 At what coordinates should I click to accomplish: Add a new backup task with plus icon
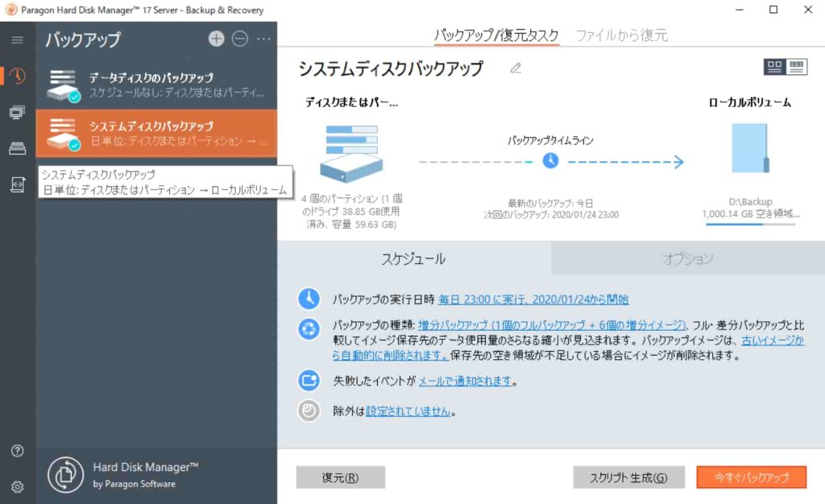[x=216, y=39]
